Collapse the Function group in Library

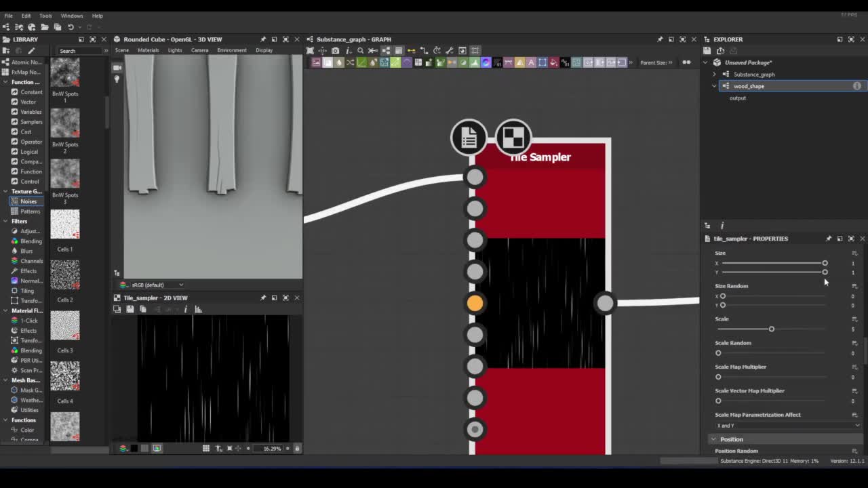click(x=5, y=82)
